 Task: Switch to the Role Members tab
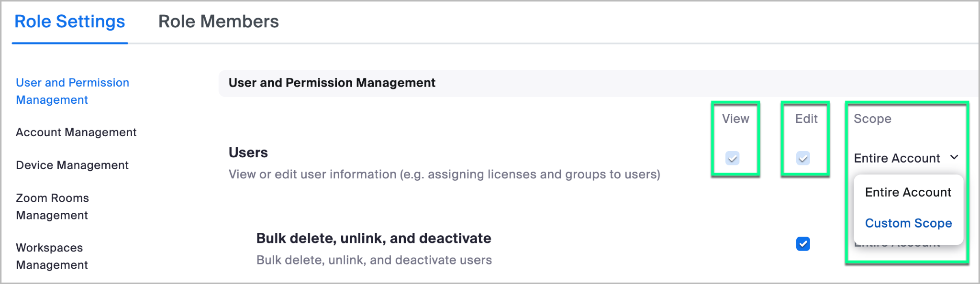coord(218,22)
